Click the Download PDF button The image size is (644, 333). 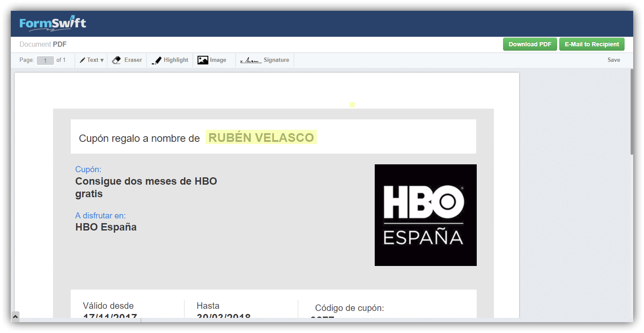530,44
